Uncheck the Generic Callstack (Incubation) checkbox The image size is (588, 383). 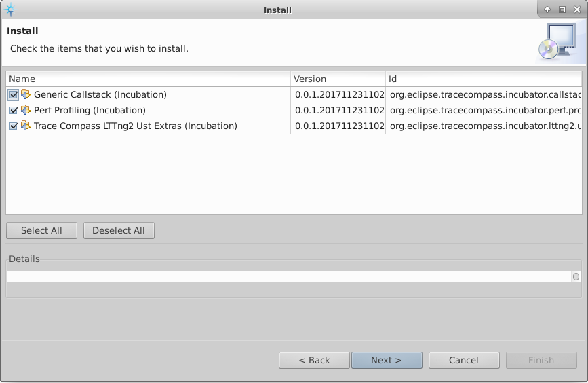point(14,94)
